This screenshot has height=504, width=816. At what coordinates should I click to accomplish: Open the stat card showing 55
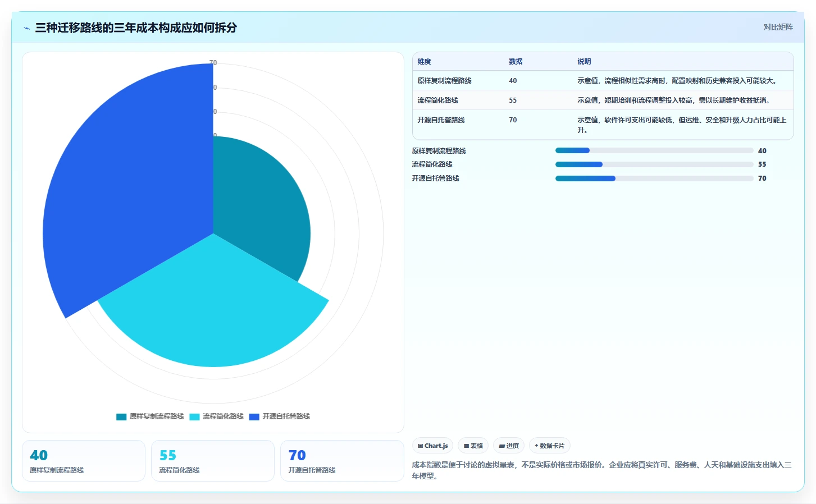213,461
